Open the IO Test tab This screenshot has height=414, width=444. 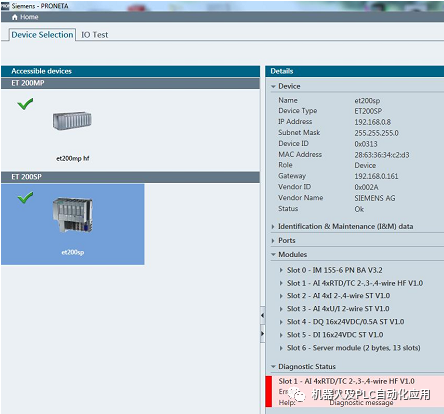tap(95, 35)
